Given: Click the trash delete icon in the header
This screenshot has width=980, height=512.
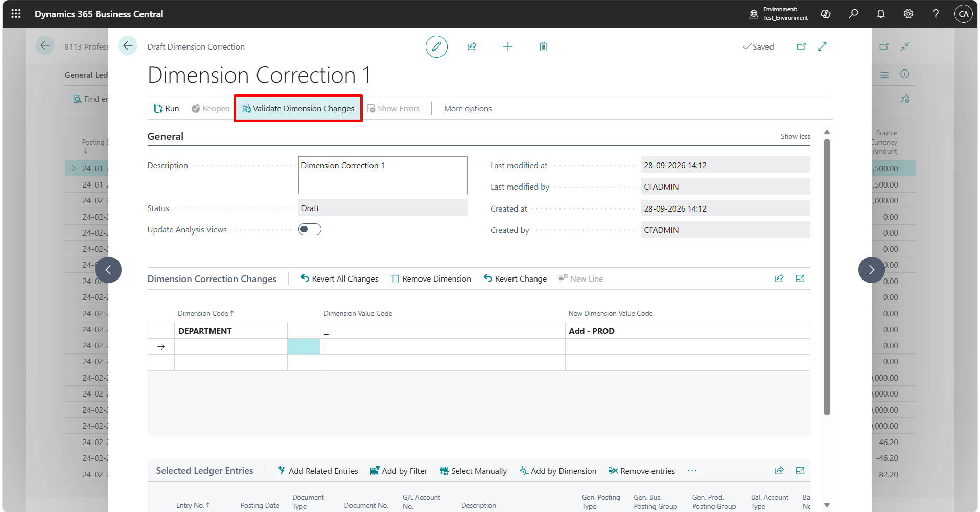Looking at the screenshot, I should coord(543,46).
